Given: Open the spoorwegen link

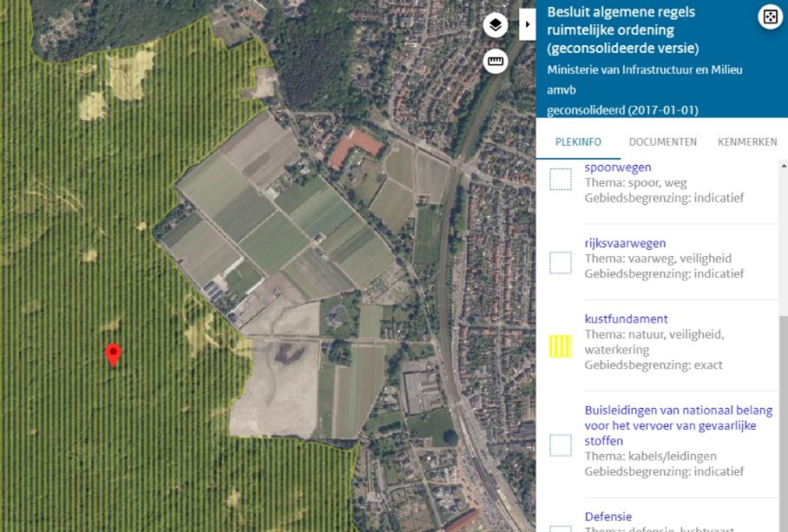Looking at the screenshot, I should click(618, 167).
